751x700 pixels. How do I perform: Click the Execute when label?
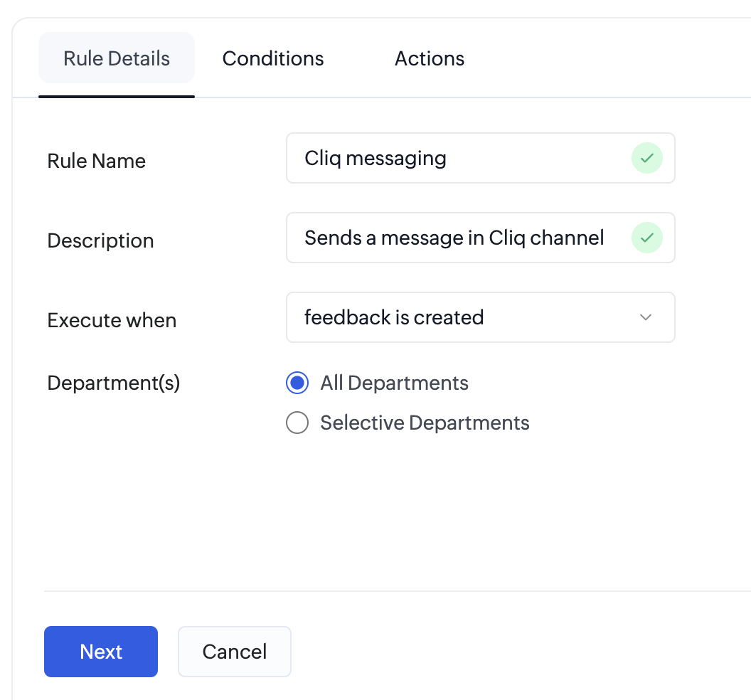click(112, 320)
